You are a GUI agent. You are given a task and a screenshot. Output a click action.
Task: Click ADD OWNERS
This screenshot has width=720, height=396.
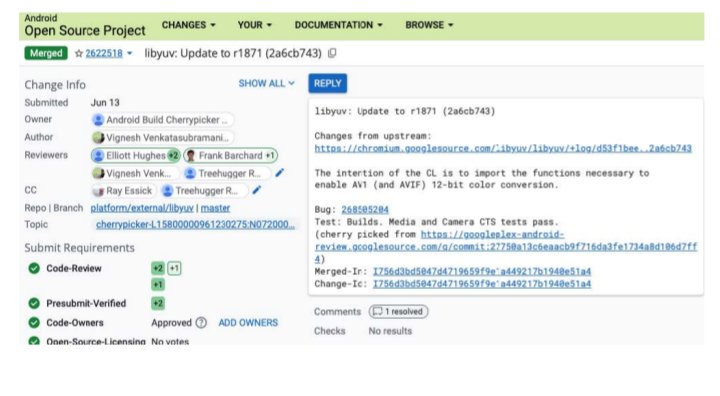click(x=248, y=322)
